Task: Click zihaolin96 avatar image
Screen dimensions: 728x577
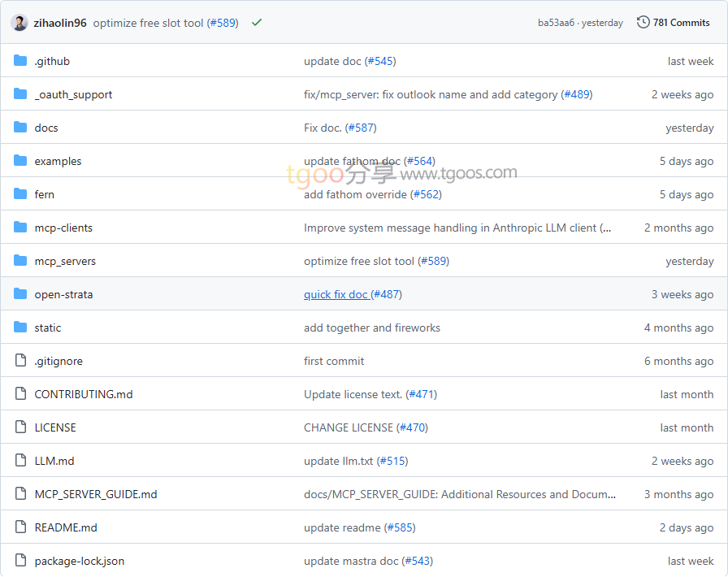Action: coord(19,23)
